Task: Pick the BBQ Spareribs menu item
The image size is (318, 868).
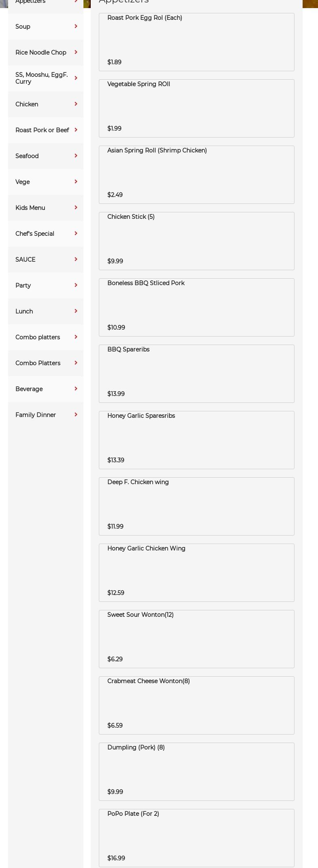Action: 196,374
